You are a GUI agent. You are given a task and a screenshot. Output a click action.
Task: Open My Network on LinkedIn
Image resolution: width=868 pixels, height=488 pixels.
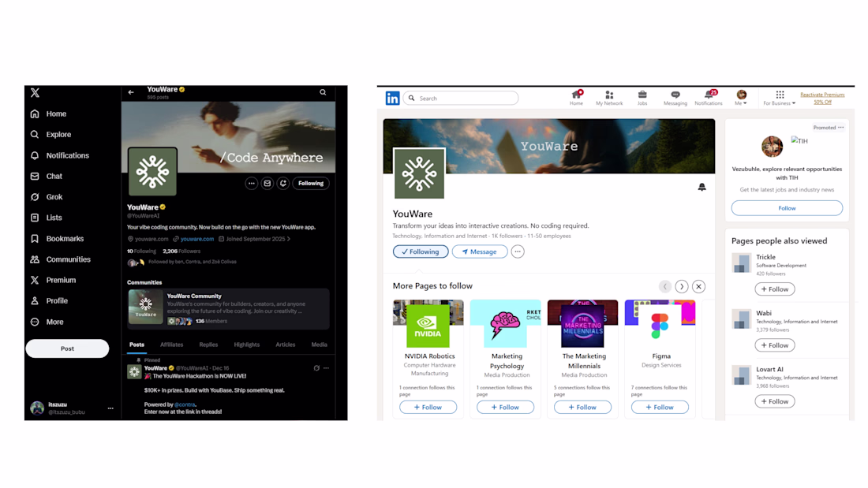click(x=609, y=98)
